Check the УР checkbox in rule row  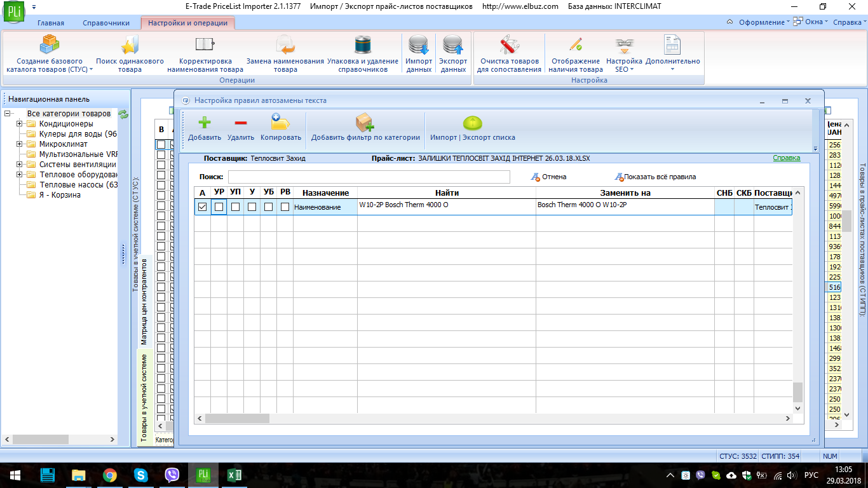pyautogui.click(x=219, y=207)
